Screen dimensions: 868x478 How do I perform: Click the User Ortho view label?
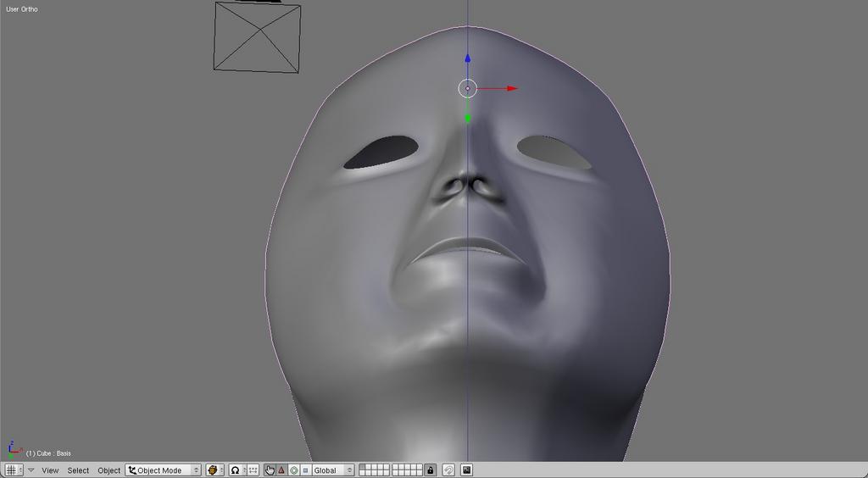pos(21,9)
